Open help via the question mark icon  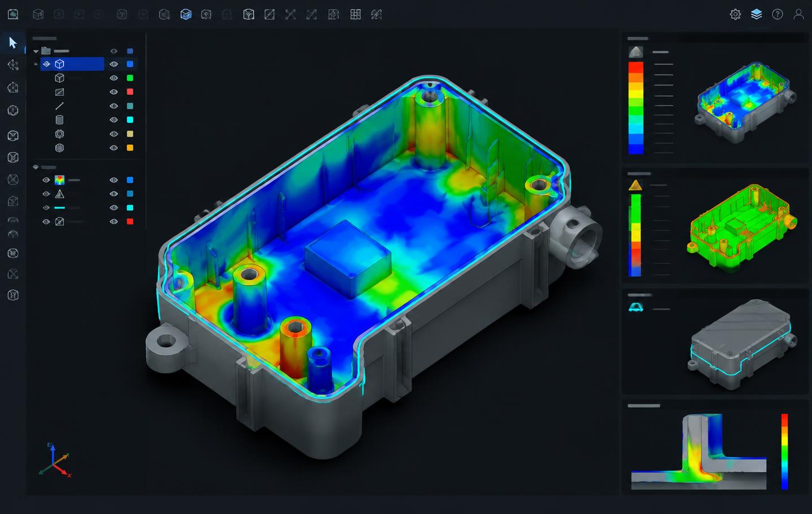[x=778, y=15]
